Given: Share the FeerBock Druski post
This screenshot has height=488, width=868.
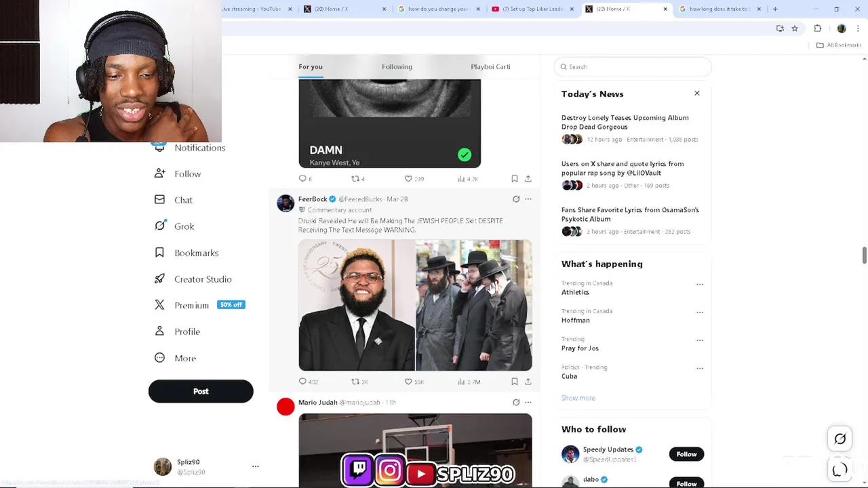Looking at the screenshot, I should pyautogui.click(x=528, y=382).
